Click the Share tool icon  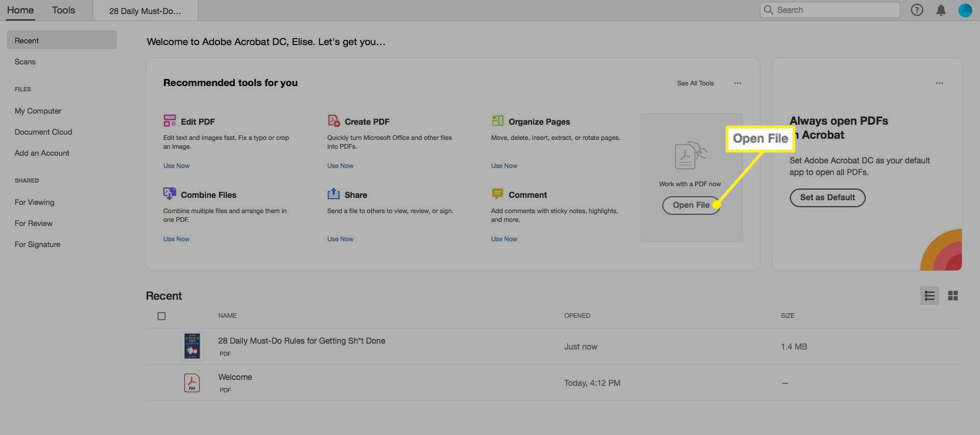click(x=334, y=194)
